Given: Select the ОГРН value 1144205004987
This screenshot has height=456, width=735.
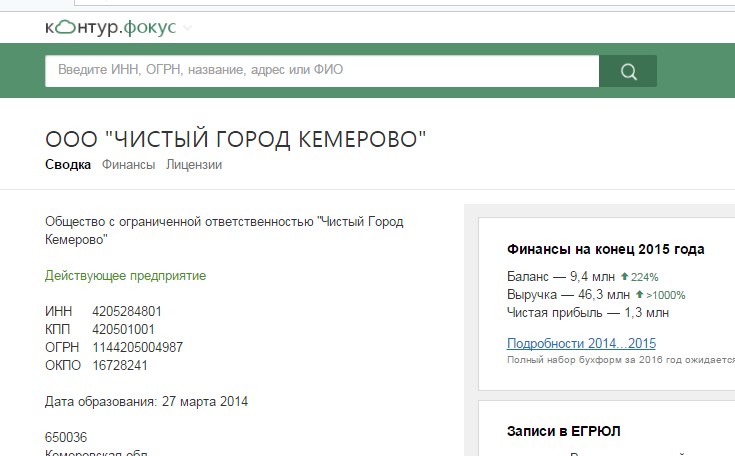Looking at the screenshot, I should 138,347.
